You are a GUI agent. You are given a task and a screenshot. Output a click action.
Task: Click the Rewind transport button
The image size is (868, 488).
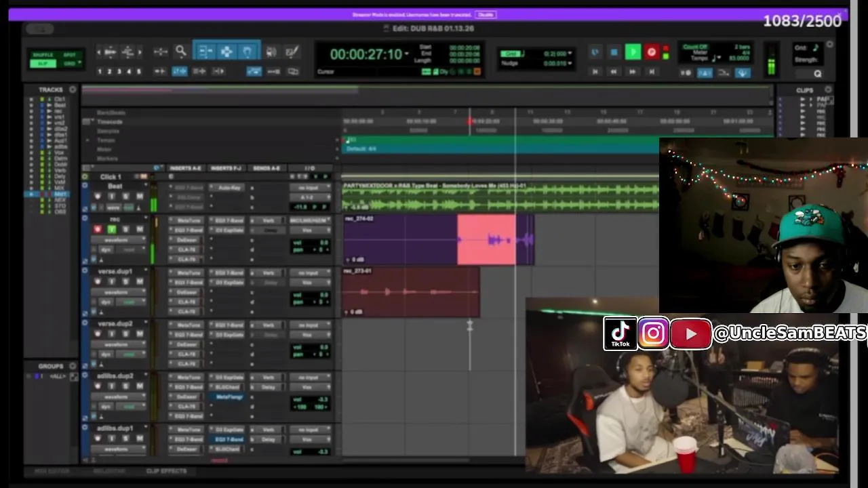pyautogui.click(x=614, y=71)
